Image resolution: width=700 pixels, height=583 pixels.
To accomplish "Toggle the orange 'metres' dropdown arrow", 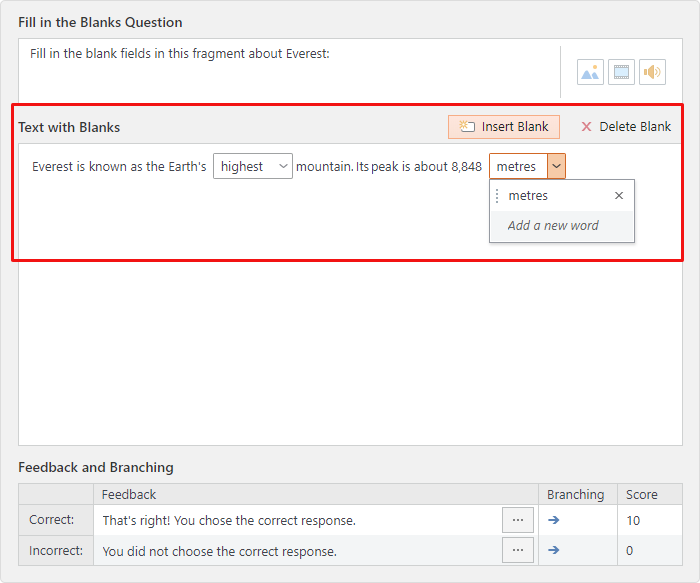I will tap(556, 166).
